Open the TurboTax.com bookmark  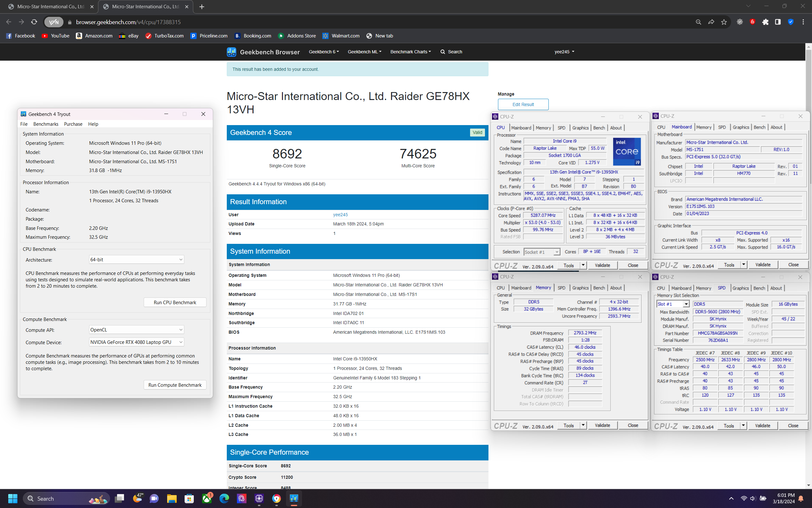[x=164, y=36]
